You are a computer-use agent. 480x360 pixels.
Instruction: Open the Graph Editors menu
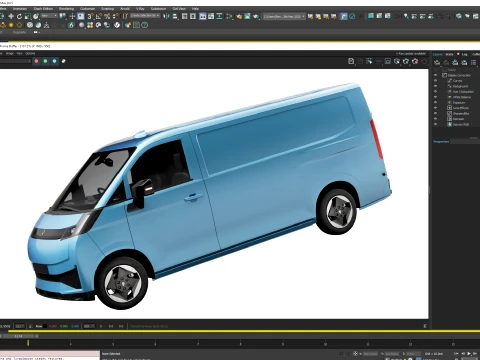[43, 9]
